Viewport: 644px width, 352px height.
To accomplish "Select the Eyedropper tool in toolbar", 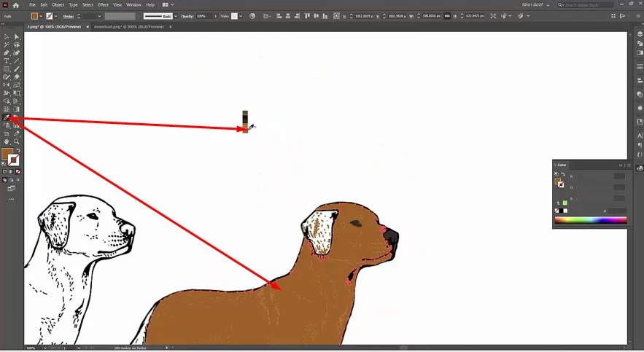I will (x=6, y=117).
